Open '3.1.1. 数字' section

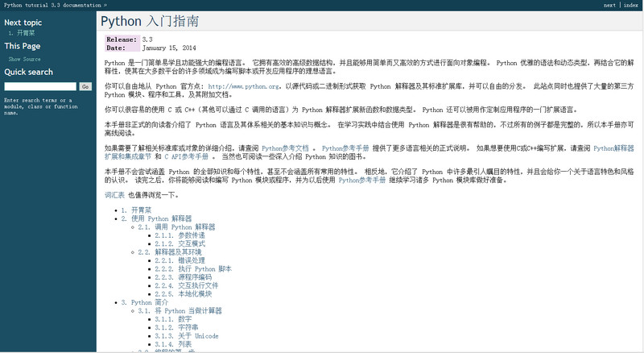click(x=173, y=319)
